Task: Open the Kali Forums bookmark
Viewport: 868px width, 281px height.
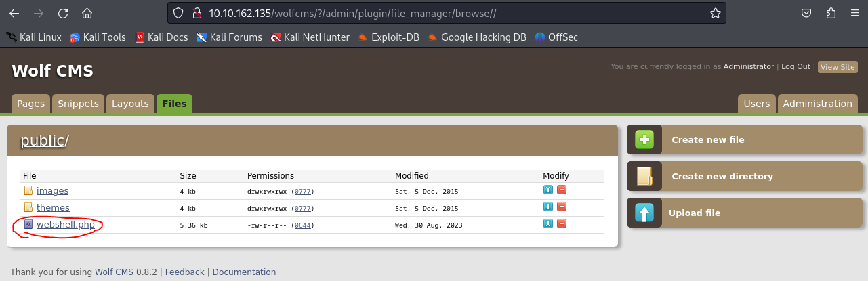Action: 229,37
